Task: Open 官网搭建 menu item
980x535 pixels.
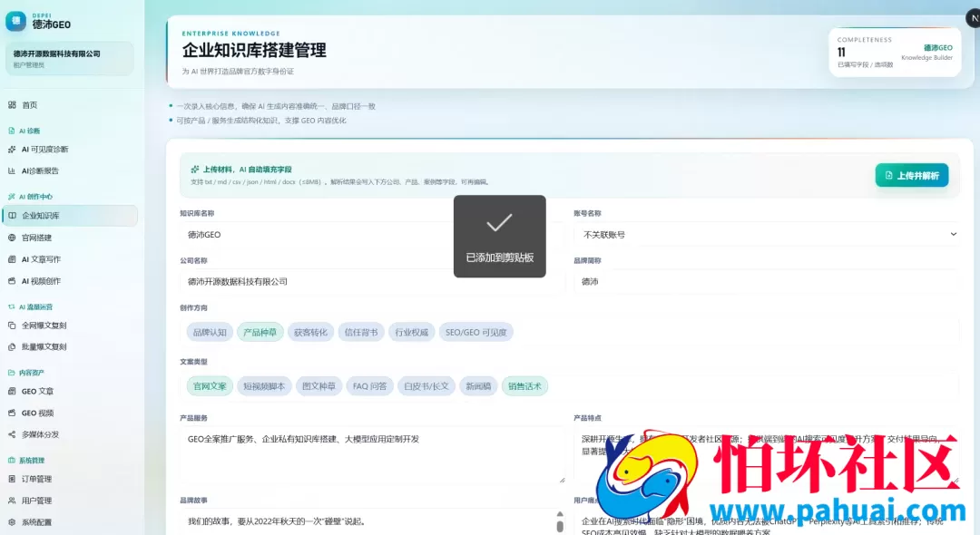Action: coord(69,238)
